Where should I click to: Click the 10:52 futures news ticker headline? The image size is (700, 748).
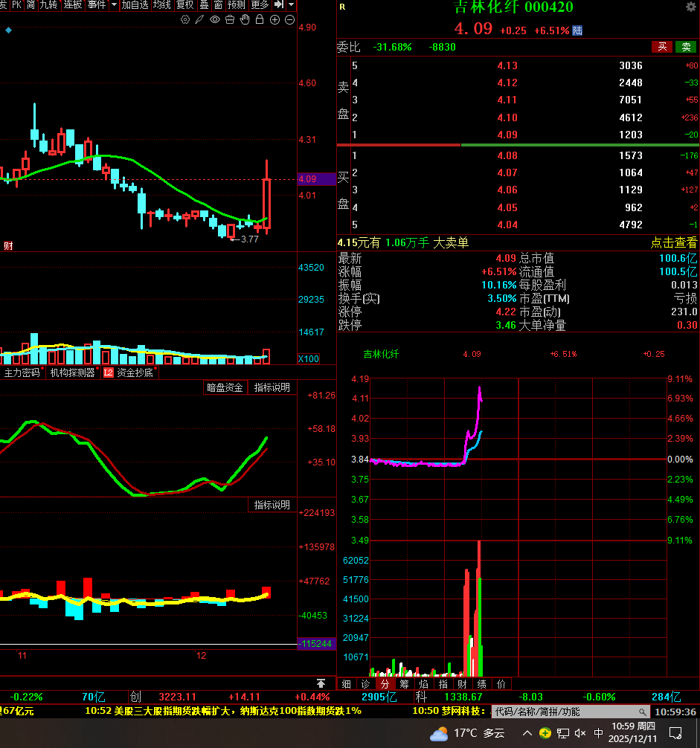tap(223, 711)
